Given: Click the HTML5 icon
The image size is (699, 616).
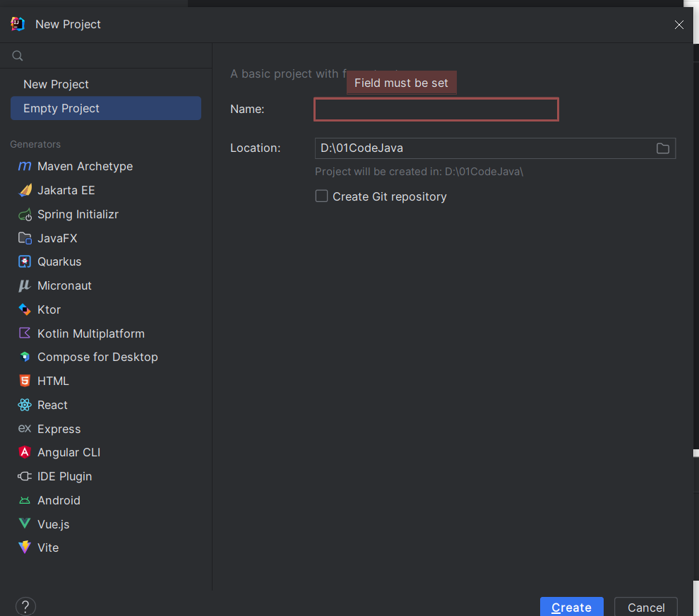Looking at the screenshot, I should (x=25, y=381).
